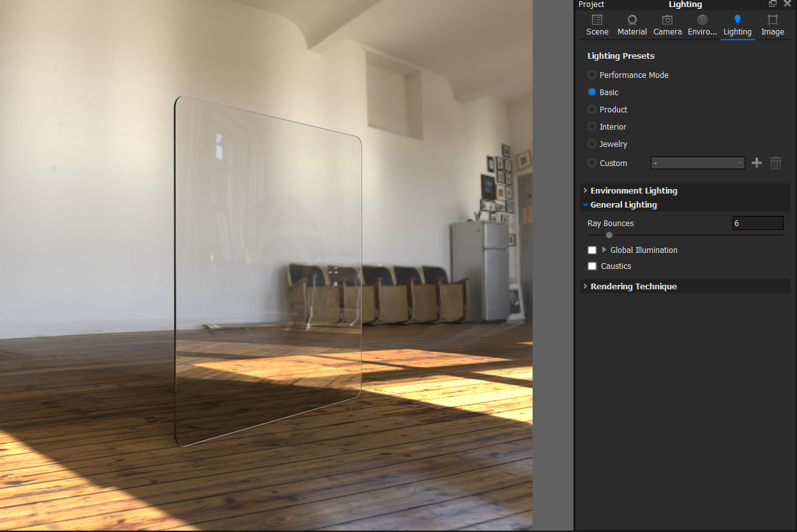
Task: Open the Custom preset dropdown
Action: 697,163
